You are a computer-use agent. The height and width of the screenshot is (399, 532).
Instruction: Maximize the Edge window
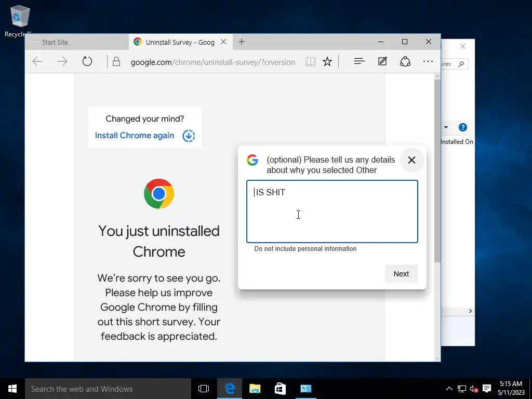[x=404, y=42]
